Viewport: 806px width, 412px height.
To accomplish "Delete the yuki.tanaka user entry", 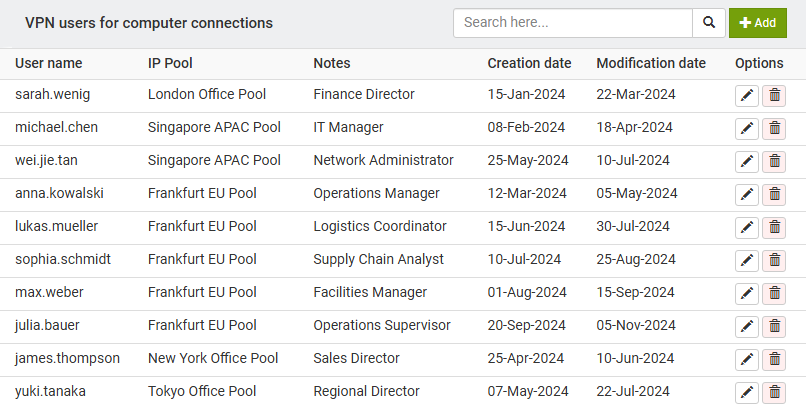I will (773, 393).
